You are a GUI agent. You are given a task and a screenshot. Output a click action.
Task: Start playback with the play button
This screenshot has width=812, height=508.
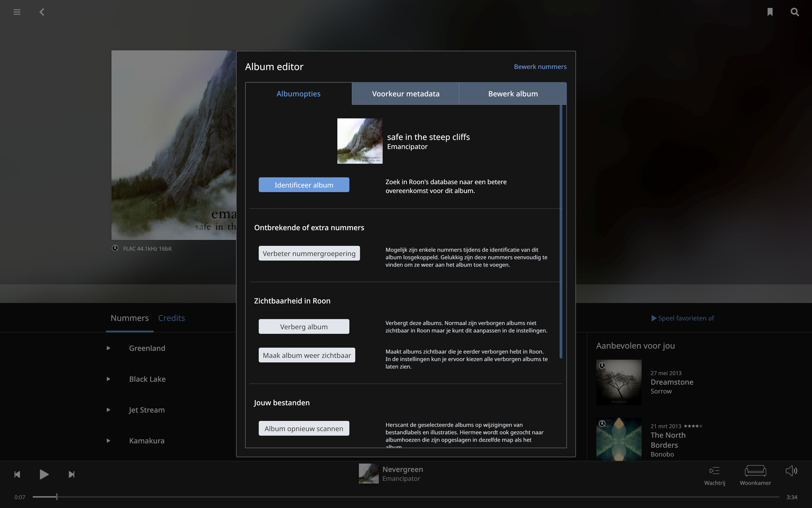point(44,474)
